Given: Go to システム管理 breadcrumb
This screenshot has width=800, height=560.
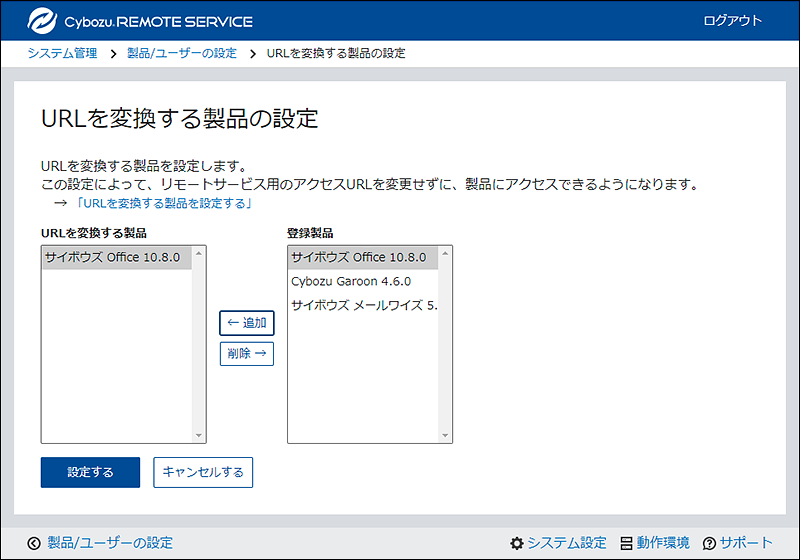Looking at the screenshot, I should (62, 53).
